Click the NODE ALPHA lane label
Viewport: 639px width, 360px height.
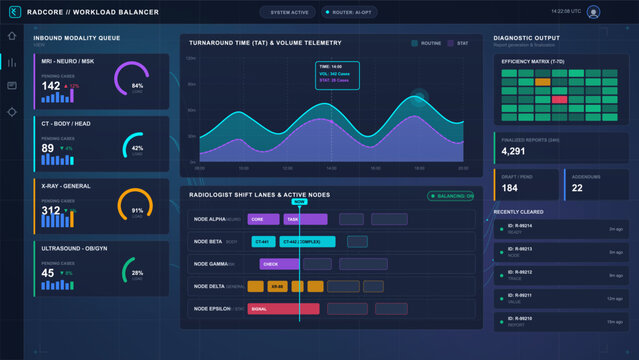(209, 219)
